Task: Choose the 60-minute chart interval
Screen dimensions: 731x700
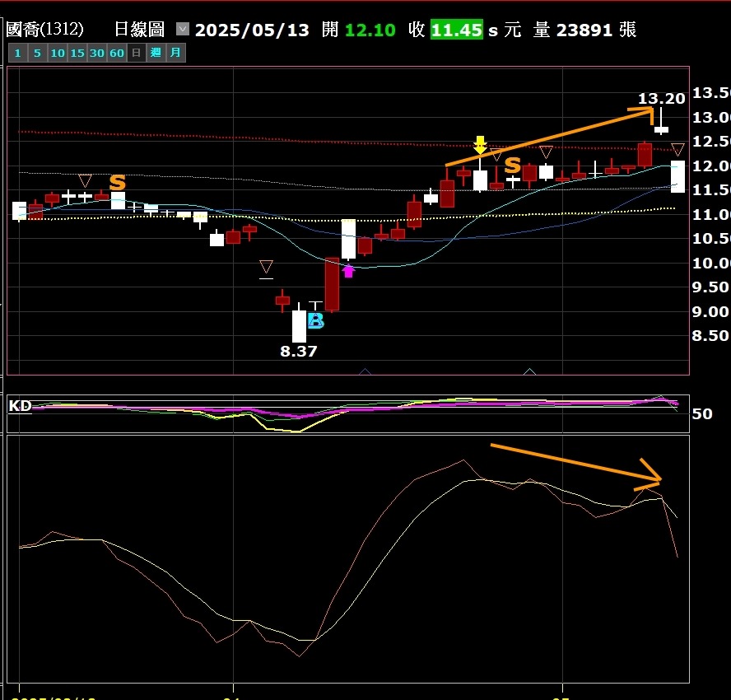Action: pos(117,54)
